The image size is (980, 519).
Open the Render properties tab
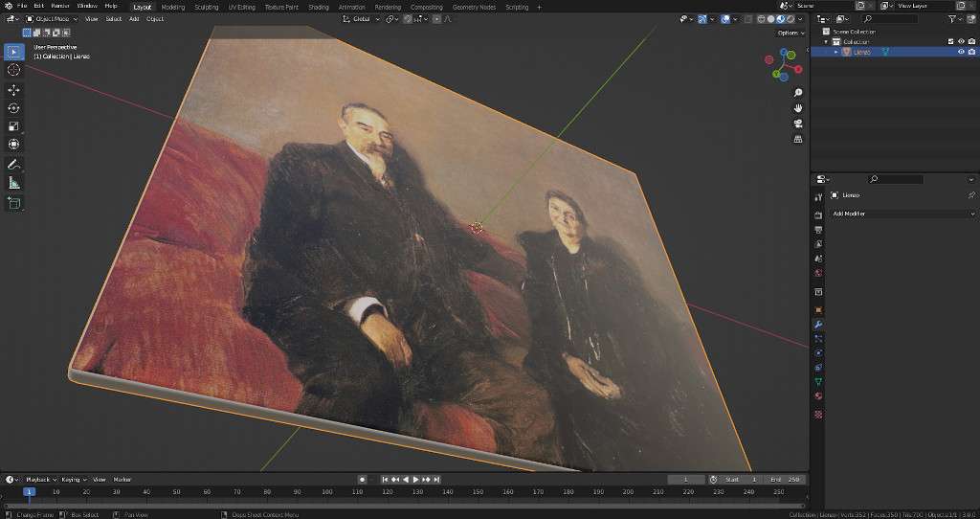point(818,215)
